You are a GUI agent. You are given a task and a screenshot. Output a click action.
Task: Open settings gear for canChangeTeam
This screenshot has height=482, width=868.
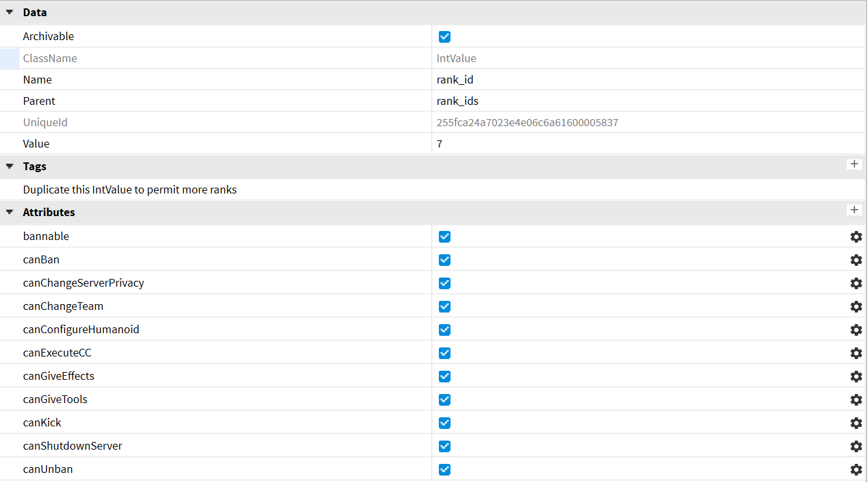tap(856, 306)
